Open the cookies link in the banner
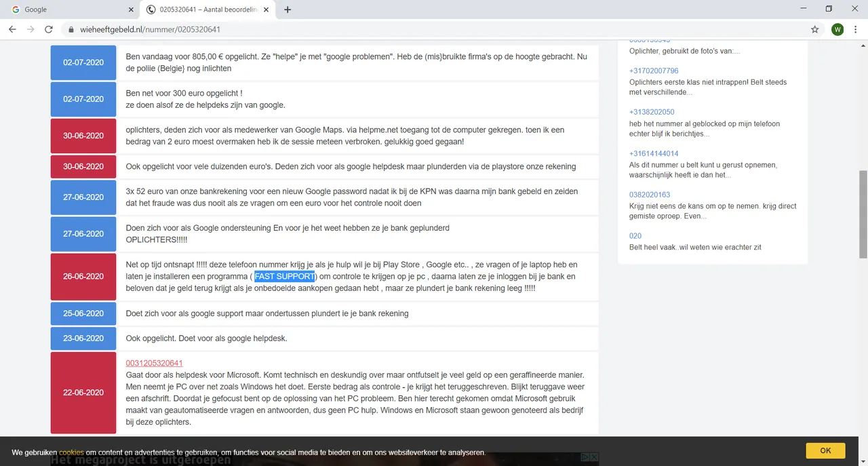Screen dimensions: 868x466 tap(71, 452)
